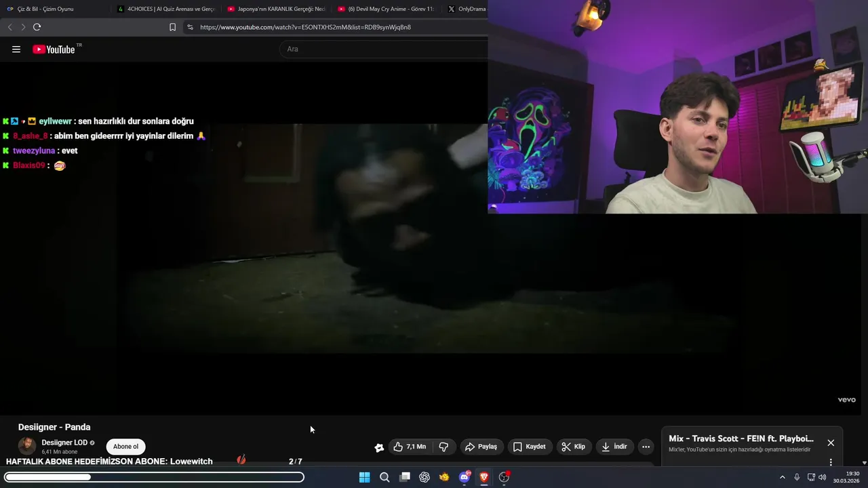Open the Brave browser taskbar icon
The width and height of the screenshot is (868, 488).
pyautogui.click(x=484, y=477)
